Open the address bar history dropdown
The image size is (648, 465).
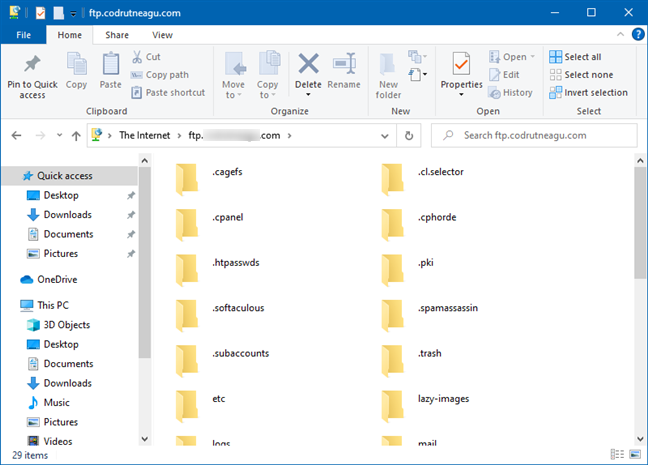pyautogui.click(x=385, y=136)
